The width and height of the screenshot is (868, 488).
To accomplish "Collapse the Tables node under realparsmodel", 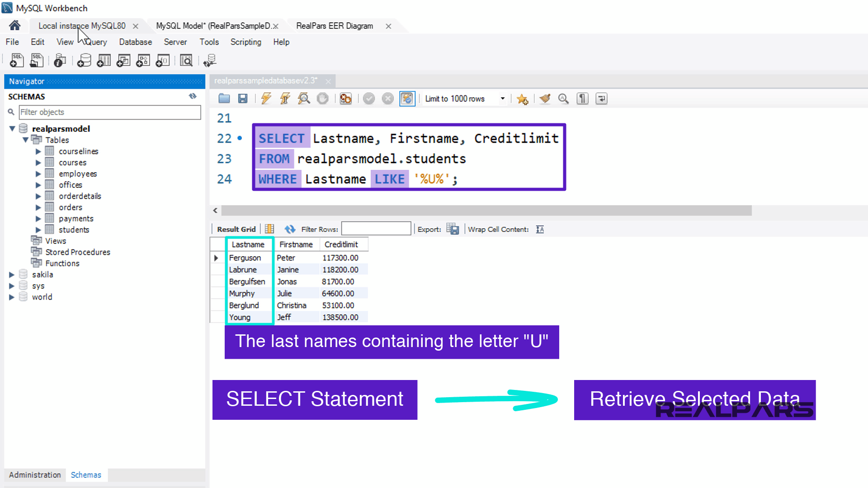I will pyautogui.click(x=26, y=140).
